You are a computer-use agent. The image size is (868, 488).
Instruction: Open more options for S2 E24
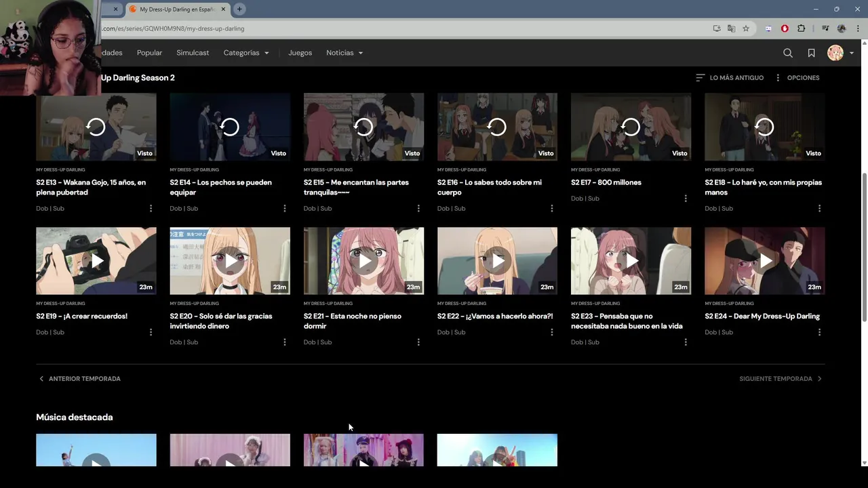point(819,332)
